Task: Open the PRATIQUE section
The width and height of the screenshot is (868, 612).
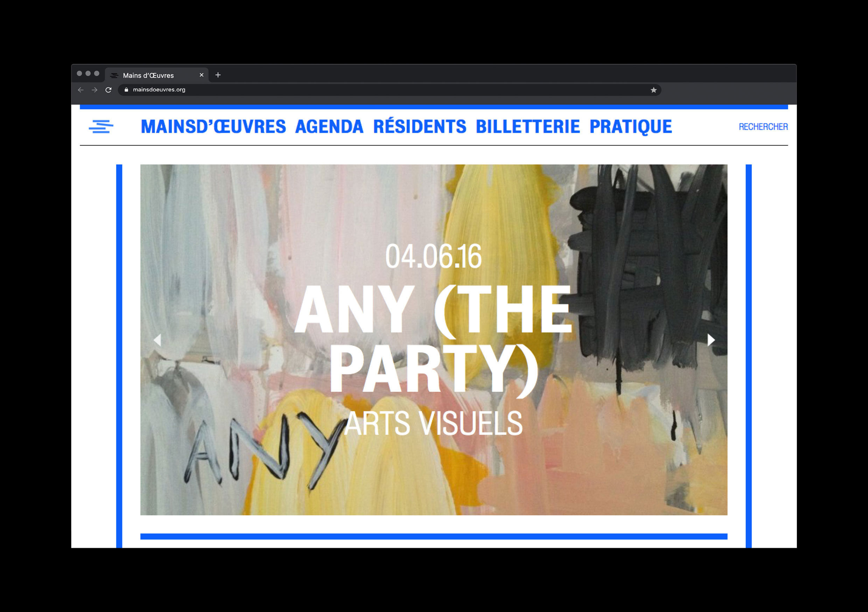Action: [631, 127]
